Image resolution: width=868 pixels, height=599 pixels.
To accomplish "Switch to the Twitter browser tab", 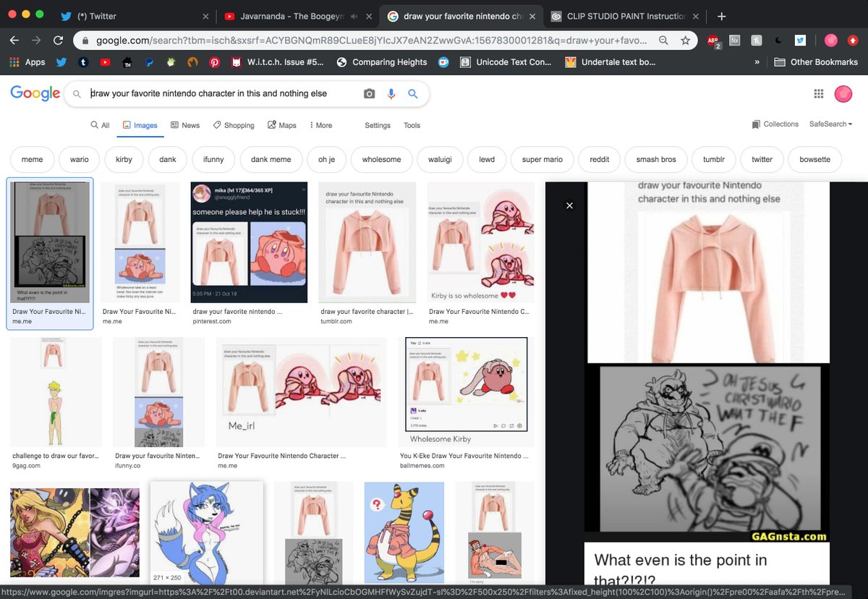I will 134,16.
